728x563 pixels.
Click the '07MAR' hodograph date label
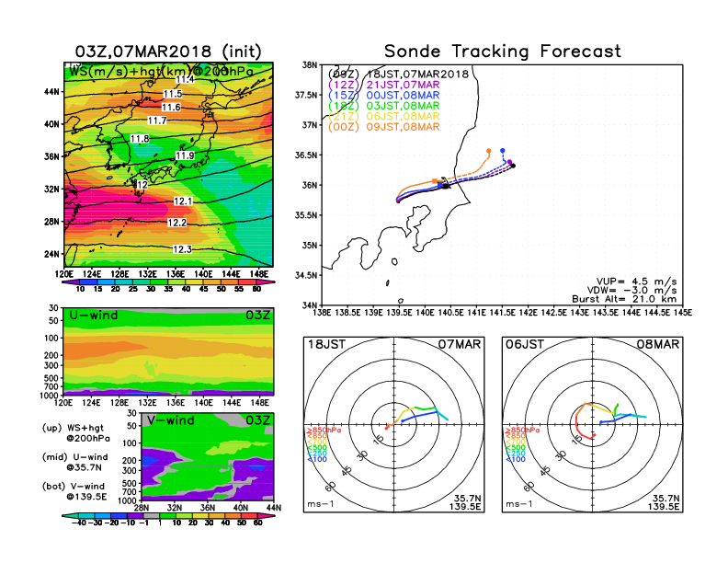[460, 345]
